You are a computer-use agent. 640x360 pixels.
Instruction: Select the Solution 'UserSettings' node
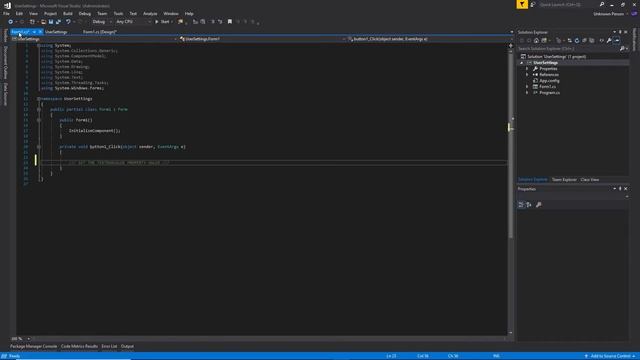[556, 56]
